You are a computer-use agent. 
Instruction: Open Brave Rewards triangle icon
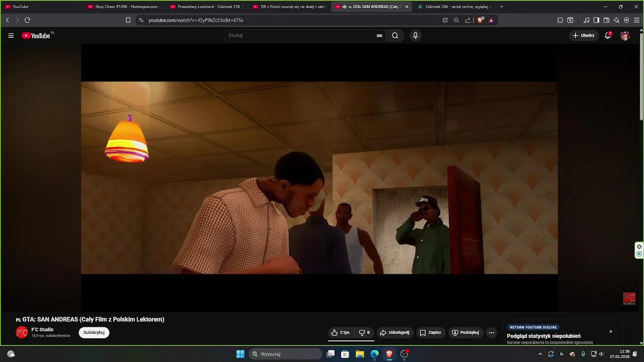pyautogui.click(x=491, y=20)
